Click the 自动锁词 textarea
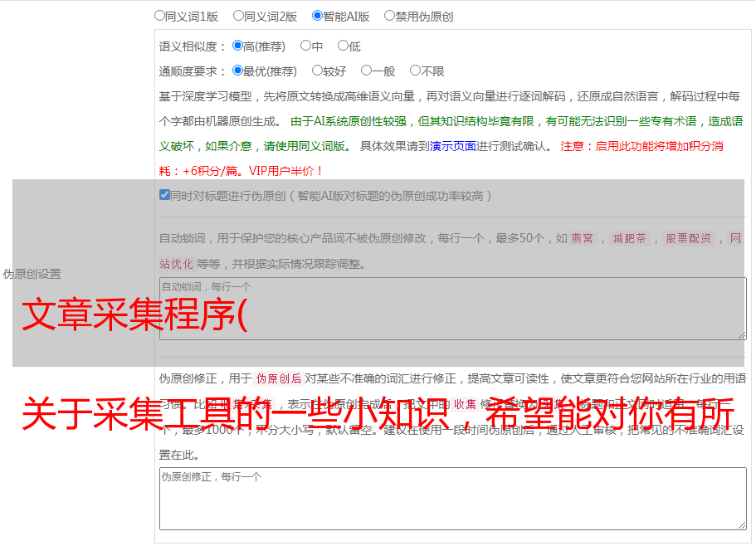The width and height of the screenshot is (756, 546). (453, 309)
